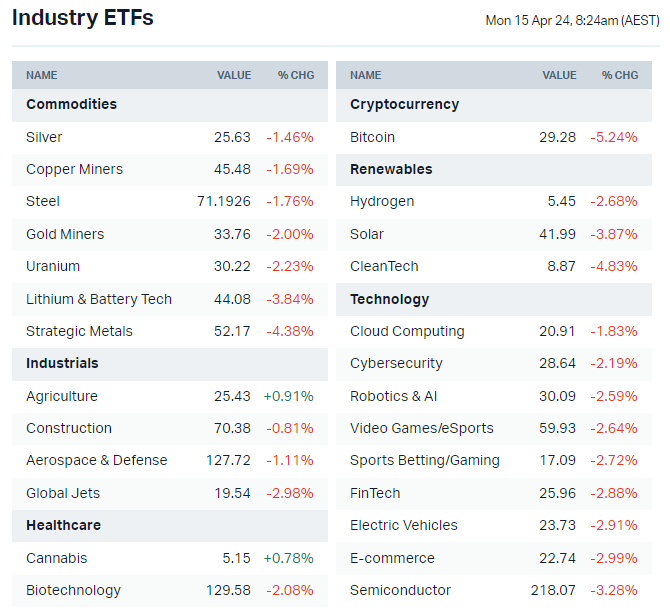Screen dimensions: 670x611
Task: Click the Commodities category heading
Action: coord(71,104)
